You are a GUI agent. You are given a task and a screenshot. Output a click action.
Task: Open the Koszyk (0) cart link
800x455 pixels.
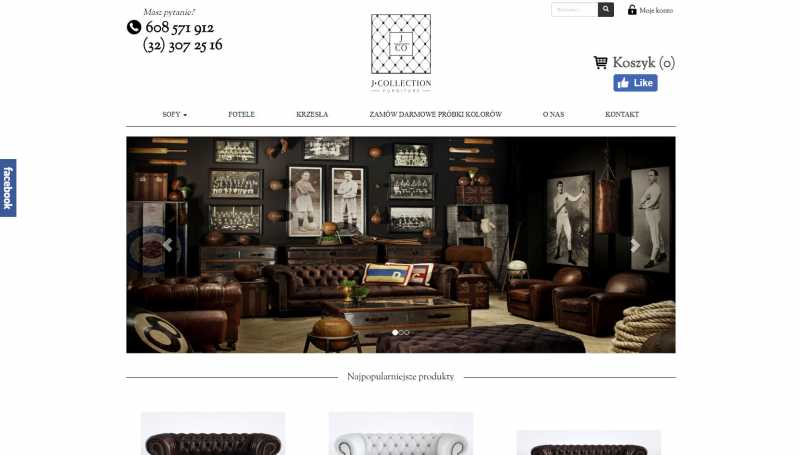tap(643, 63)
